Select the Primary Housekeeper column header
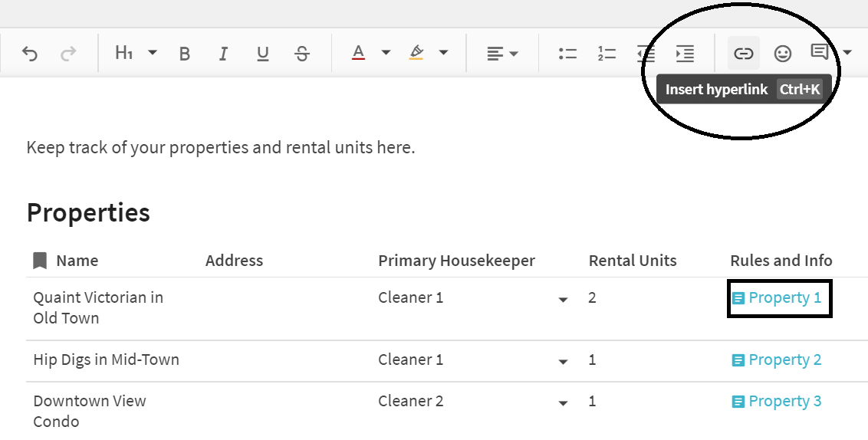The image size is (868, 440). click(457, 261)
